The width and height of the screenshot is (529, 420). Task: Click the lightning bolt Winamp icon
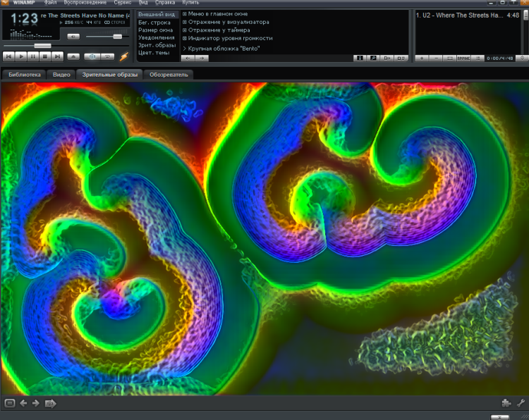pos(124,56)
